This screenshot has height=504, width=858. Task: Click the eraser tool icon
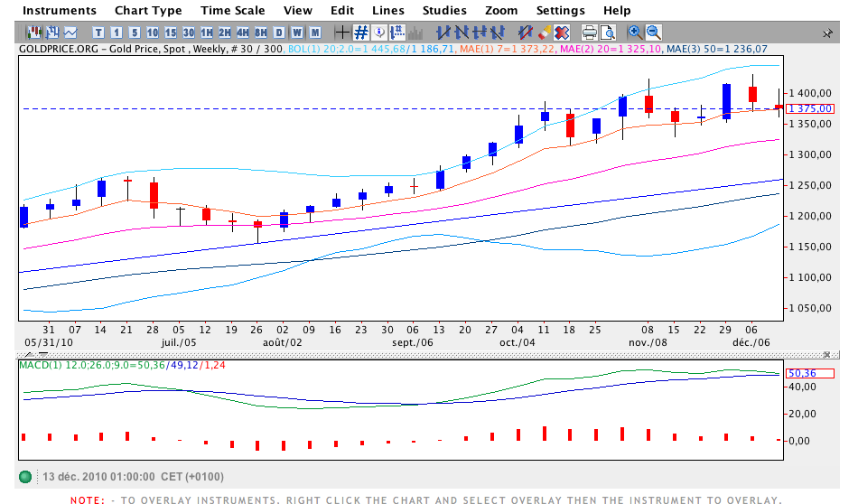[x=543, y=33]
